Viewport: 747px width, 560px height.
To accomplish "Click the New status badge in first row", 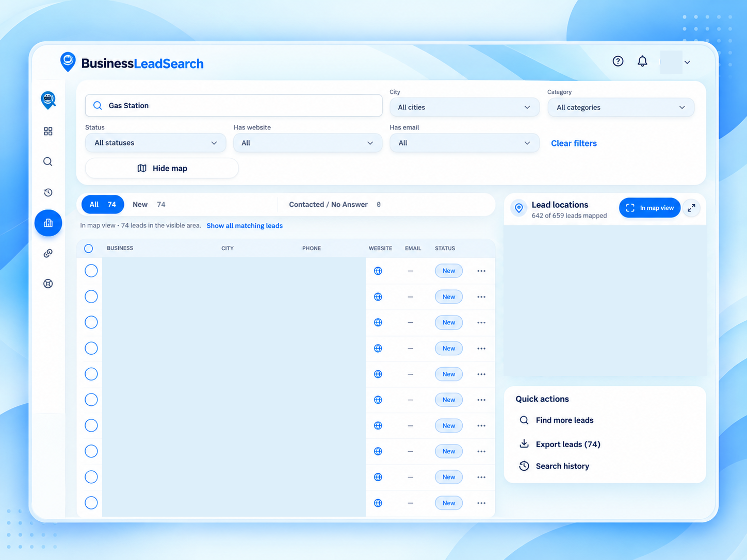I will (449, 271).
